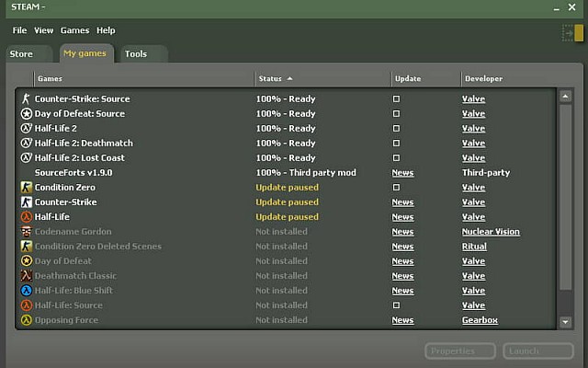Open the Tools tab
This screenshot has height=368, width=588.
tap(136, 54)
